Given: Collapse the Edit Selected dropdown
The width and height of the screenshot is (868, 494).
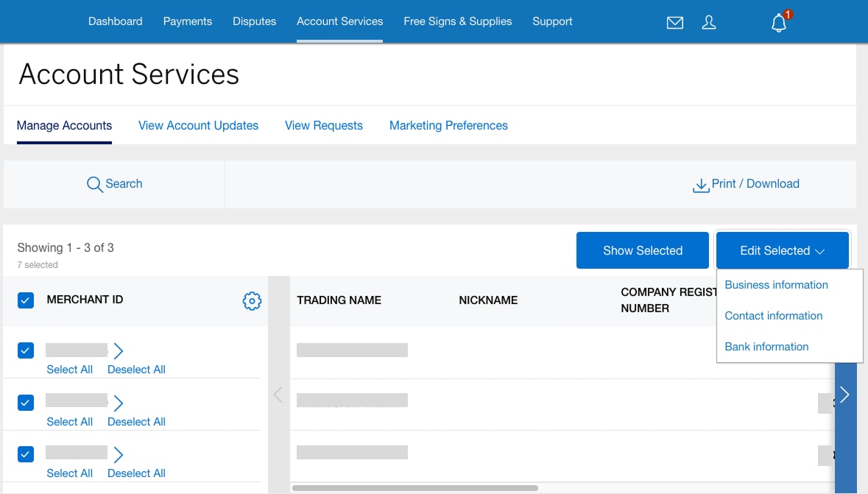Looking at the screenshot, I should click(782, 250).
